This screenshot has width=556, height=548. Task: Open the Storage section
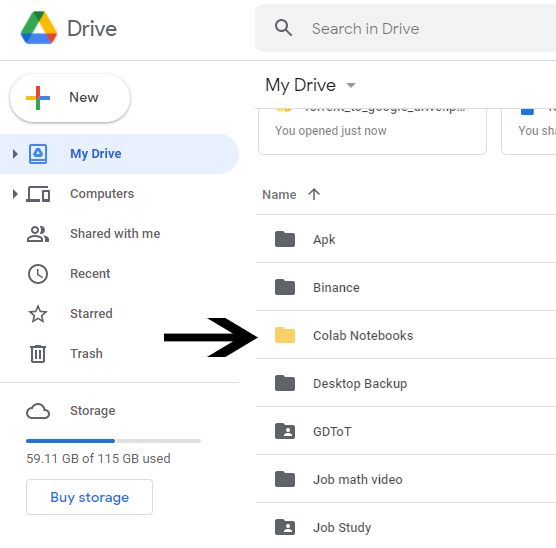tap(93, 410)
